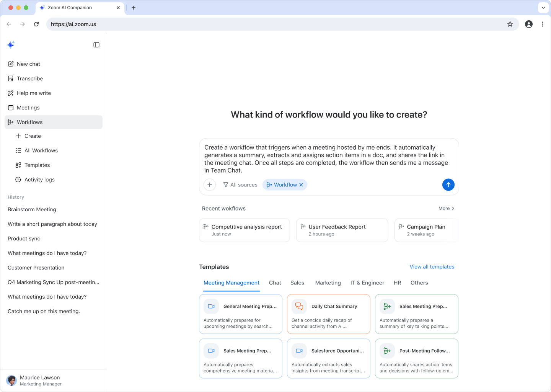Open a New chat from the sidebar

coord(28,64)
